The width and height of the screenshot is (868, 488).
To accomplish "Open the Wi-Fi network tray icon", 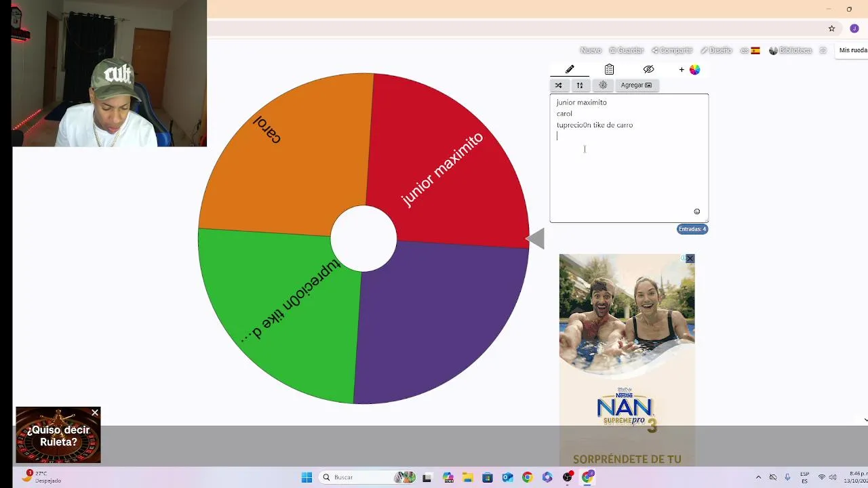I will pos(822,477).
